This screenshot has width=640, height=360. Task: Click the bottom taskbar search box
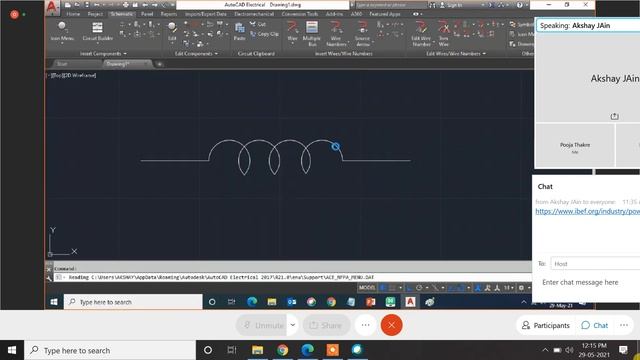pyautogui.click(x=110, y=350)
